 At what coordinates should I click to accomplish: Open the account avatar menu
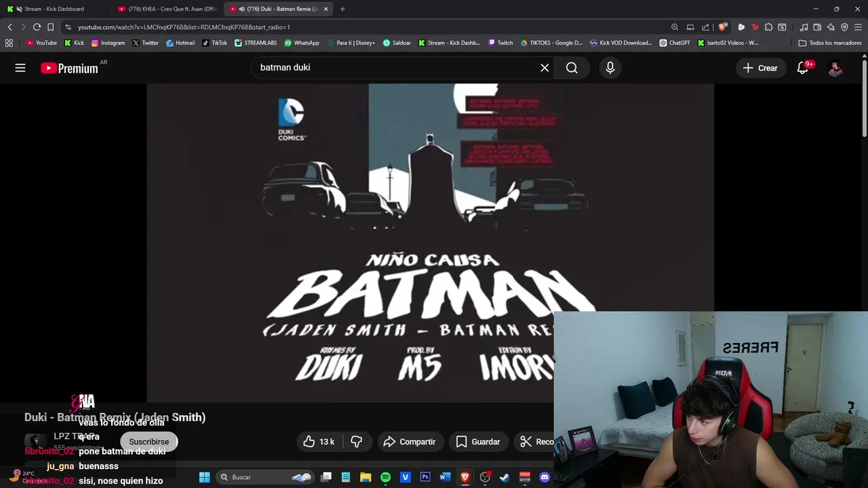pos(835,68)
